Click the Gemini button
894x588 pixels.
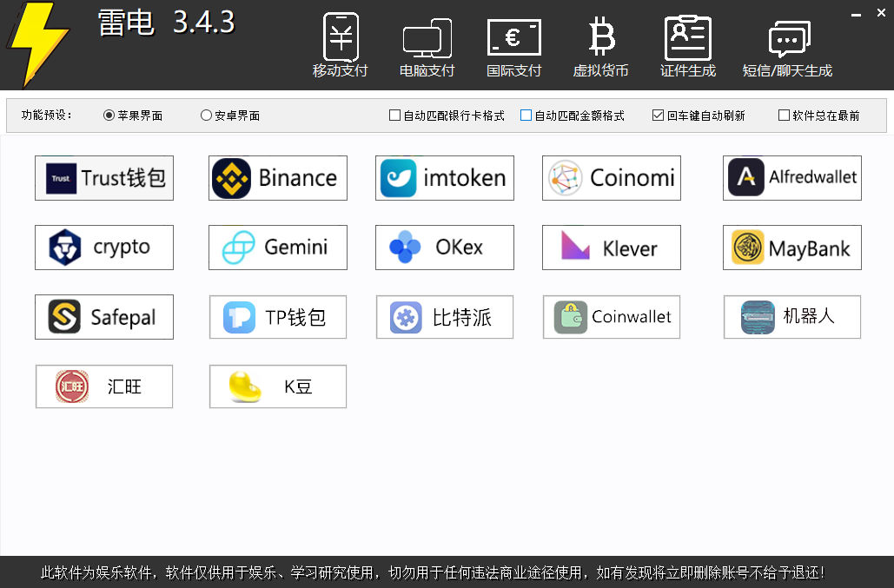click(x=278, y=248)
